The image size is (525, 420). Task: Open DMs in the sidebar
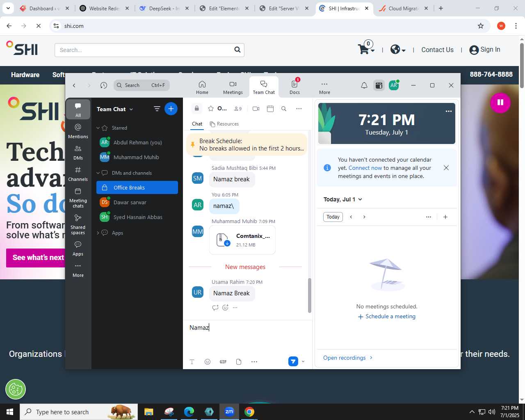pyautogui.click(x=78, y=152)
